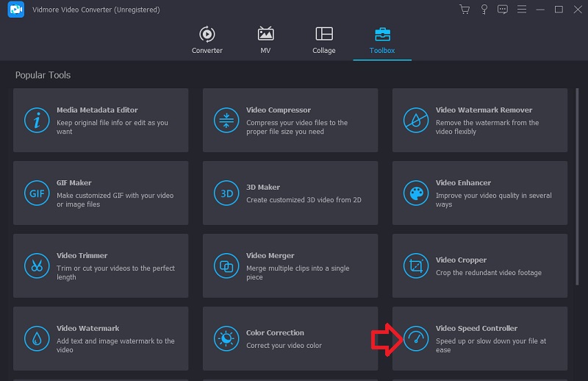Select the Video Watermark Remover icon
Screen dimensions: 588x381
[416, 120]
